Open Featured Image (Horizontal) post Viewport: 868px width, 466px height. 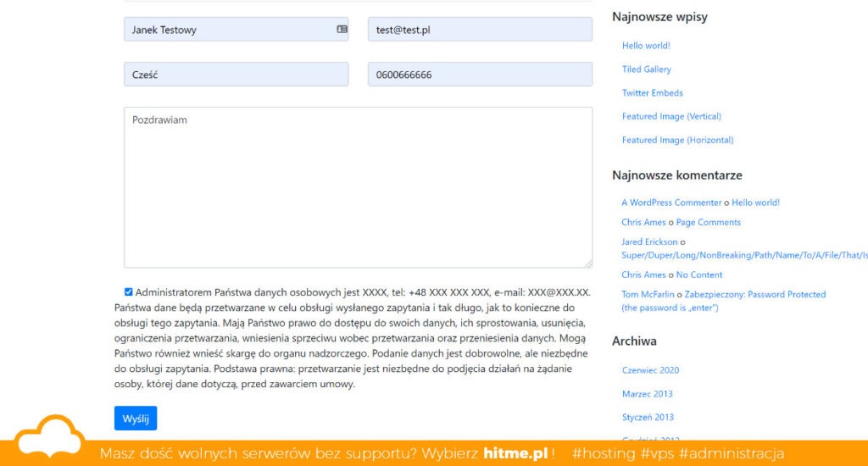[x=677, y=141]
